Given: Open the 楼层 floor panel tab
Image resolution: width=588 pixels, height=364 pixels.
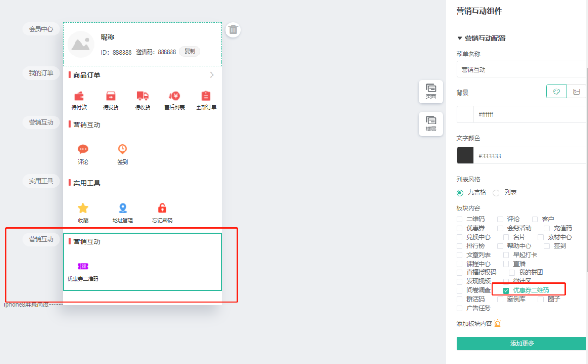Looking at the screenshot, I should click(431, 124).
